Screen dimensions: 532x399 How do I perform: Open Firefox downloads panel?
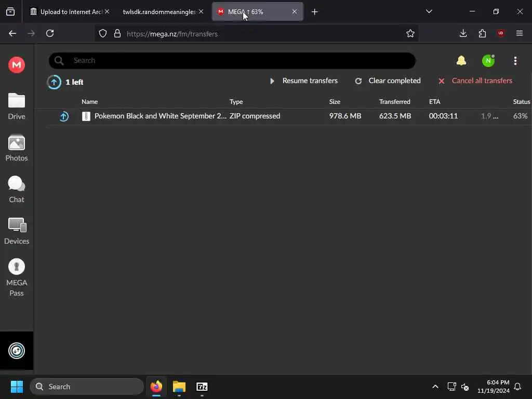[x=463, y=33]
